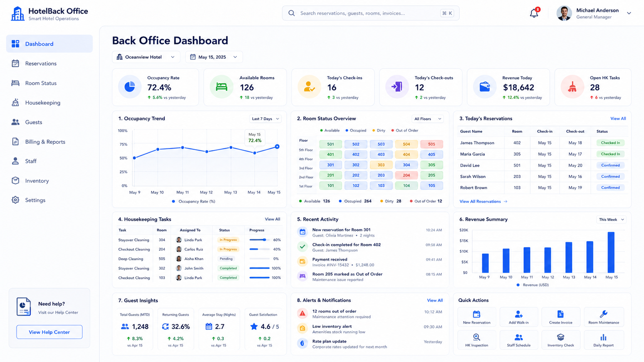The height and width of the screenshot is (362, 644).
Task: Click the May 9 revenue bar
Action: (485, 263)
